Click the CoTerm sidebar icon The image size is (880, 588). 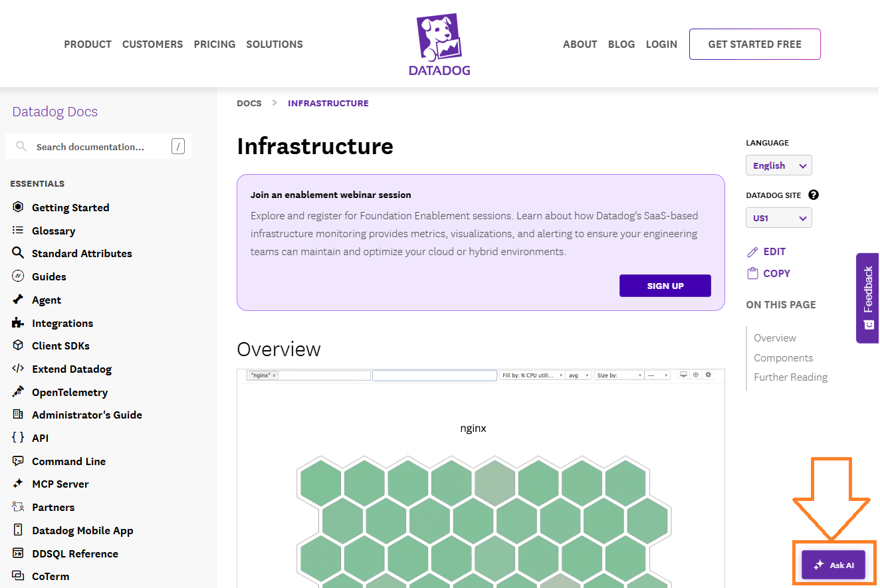click(x=18, y=576)
